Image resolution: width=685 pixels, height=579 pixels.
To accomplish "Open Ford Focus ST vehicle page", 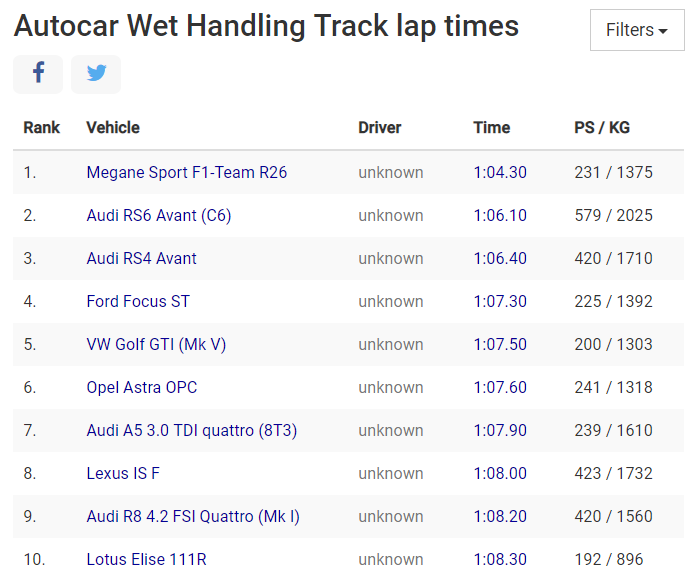I will (x=138, y=301).
